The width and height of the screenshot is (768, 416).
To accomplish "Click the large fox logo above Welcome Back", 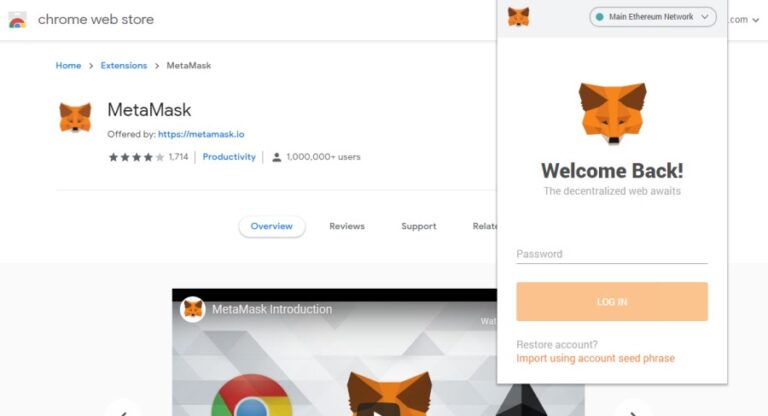I will [x=612, y=113].
